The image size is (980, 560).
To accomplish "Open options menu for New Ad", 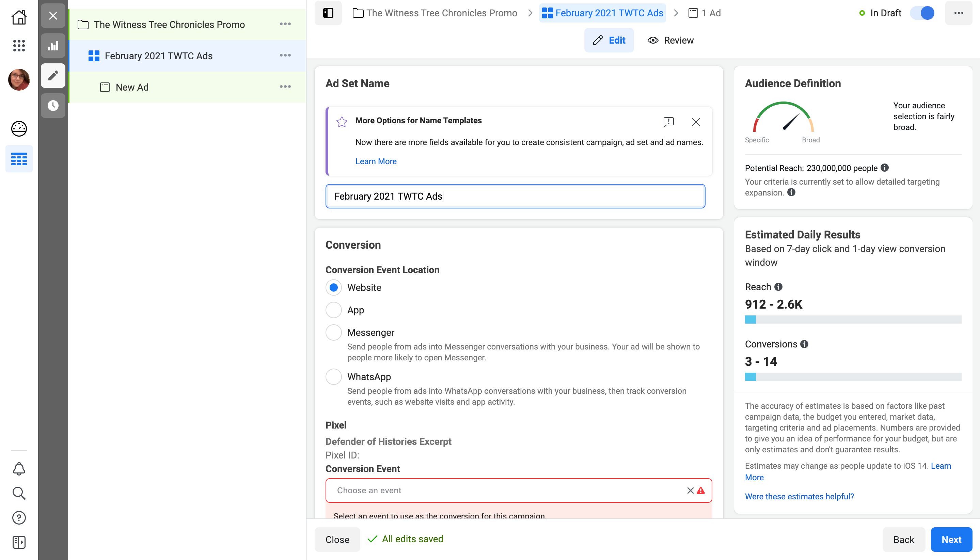I will coord(285,87).
